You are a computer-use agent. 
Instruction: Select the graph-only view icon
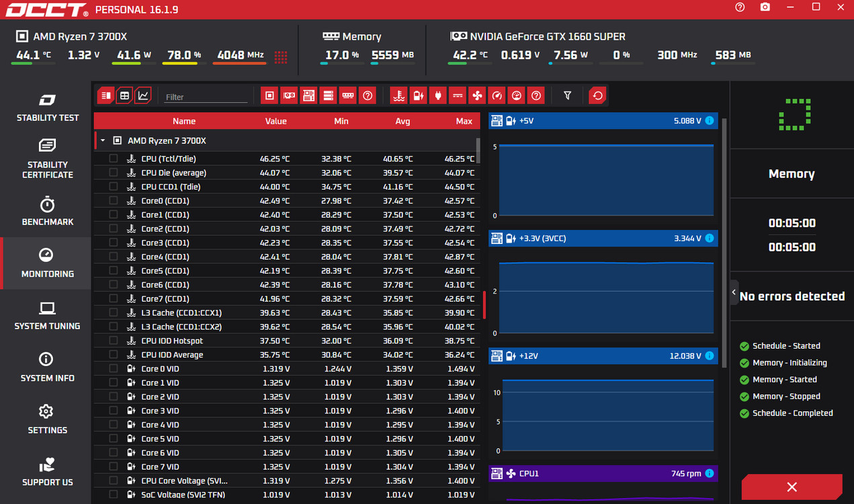point(143,96)
